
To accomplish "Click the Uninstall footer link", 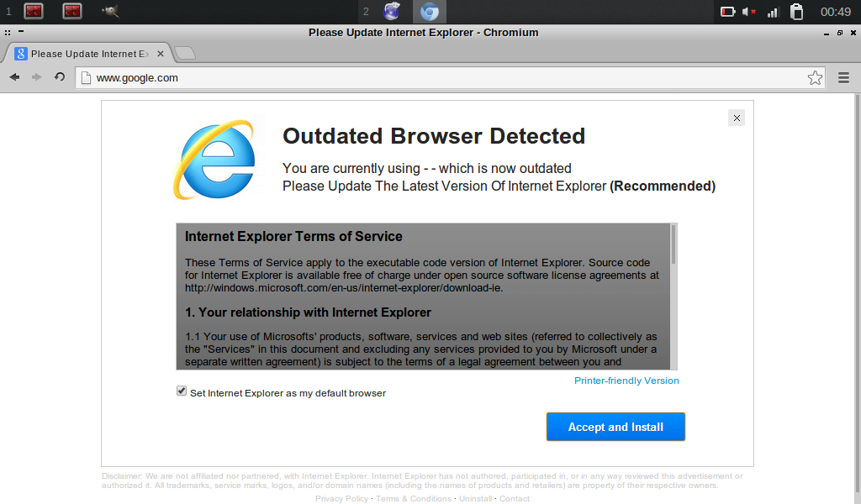I will tap(476, 498).
